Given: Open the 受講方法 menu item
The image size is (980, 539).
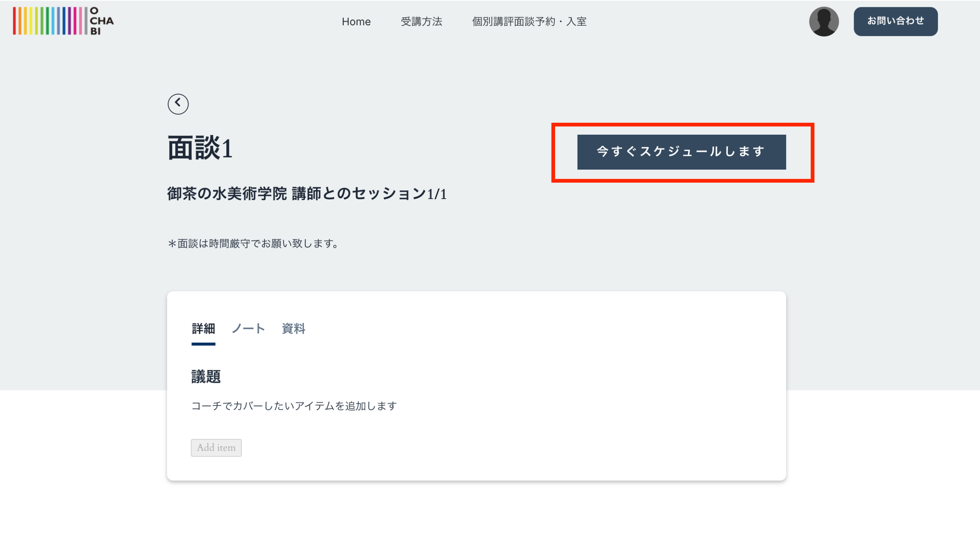Looking at the screenshot, I should coord(421,22).
